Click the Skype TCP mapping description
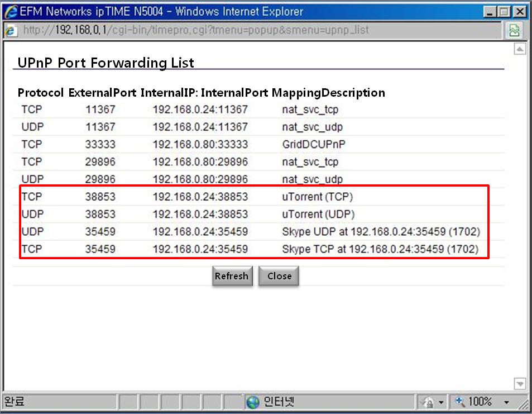The height and width of the screenshot is (414, 532). (380, 249)
